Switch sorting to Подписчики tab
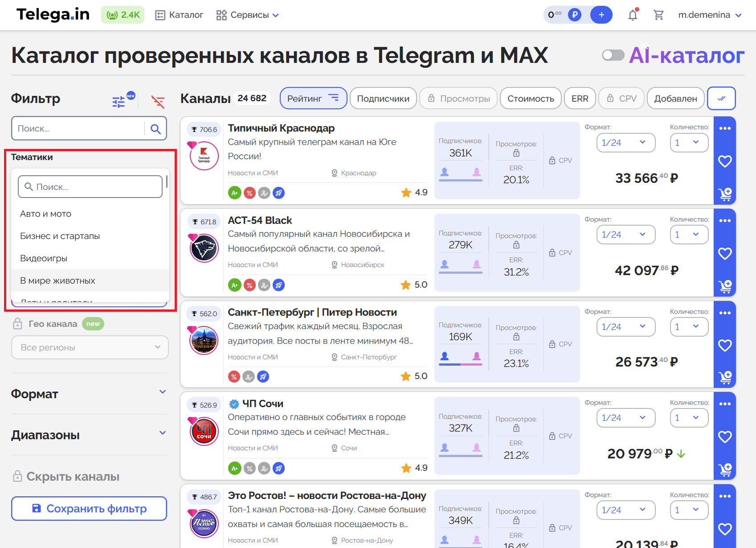The width and height of the screenshot is (756, 548). tap(383, 98)
